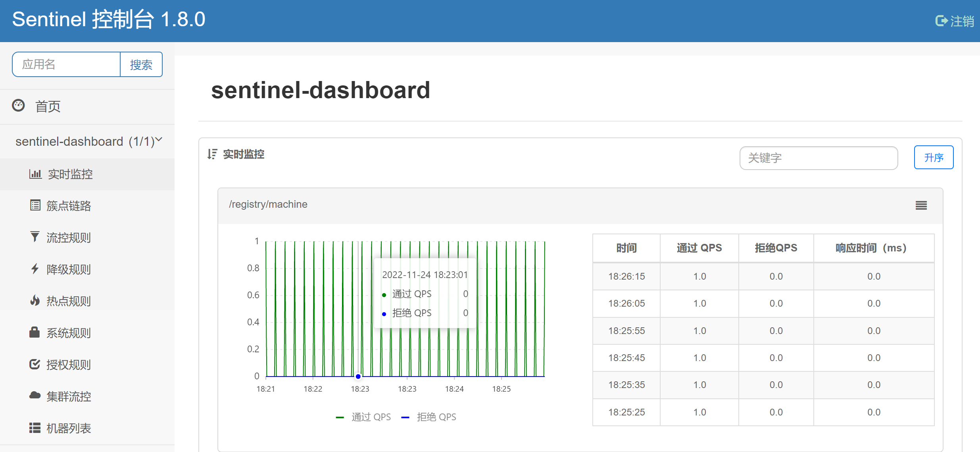Viewport: 980px width, 452px height.
Task: Click the lock icon for 系统规则
Action: pyautogui.click(x=35, y=332)
